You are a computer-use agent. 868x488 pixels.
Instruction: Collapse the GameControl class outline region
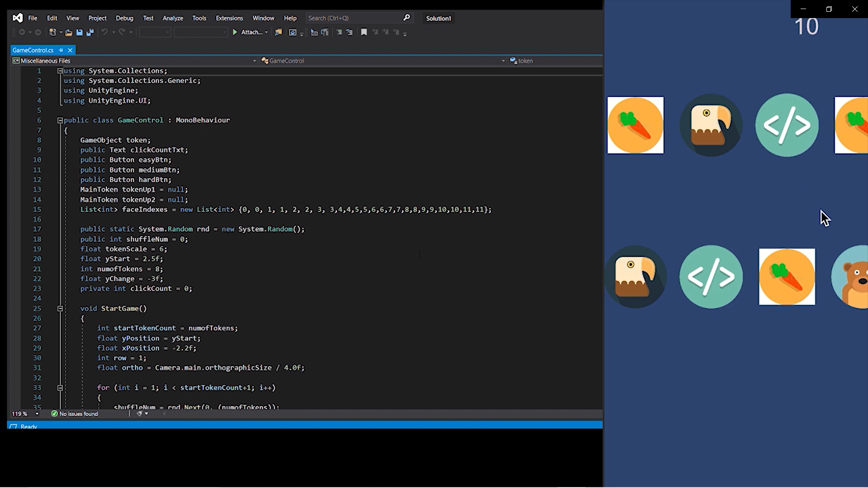(60, 120)
